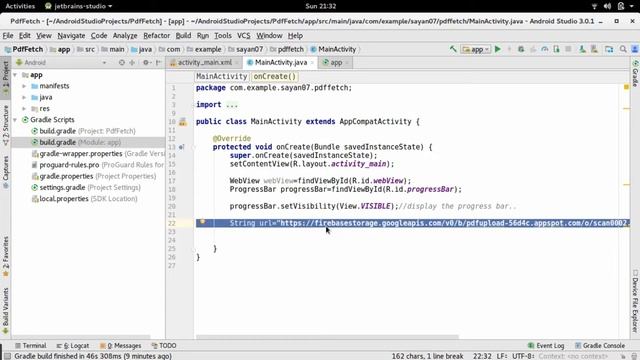The width and height of the screenshot is (640, 360).
Task: Open the Android Profiler gauge icon
Action: [x=545, y=49]
